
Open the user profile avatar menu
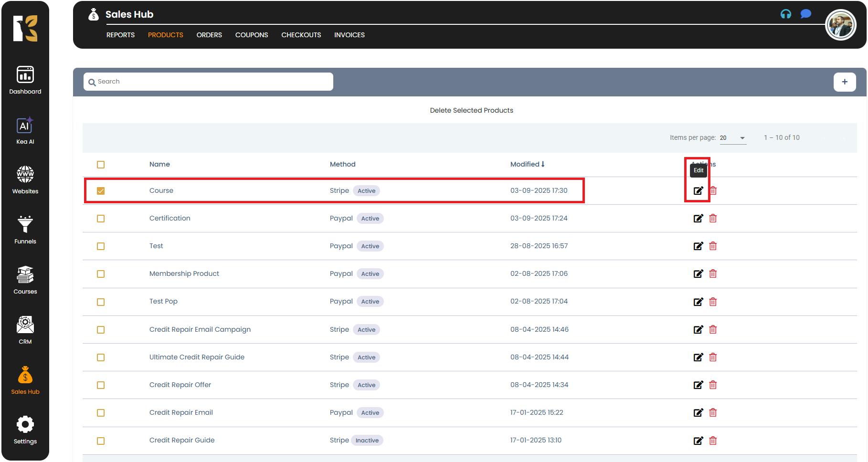[840, 25]
